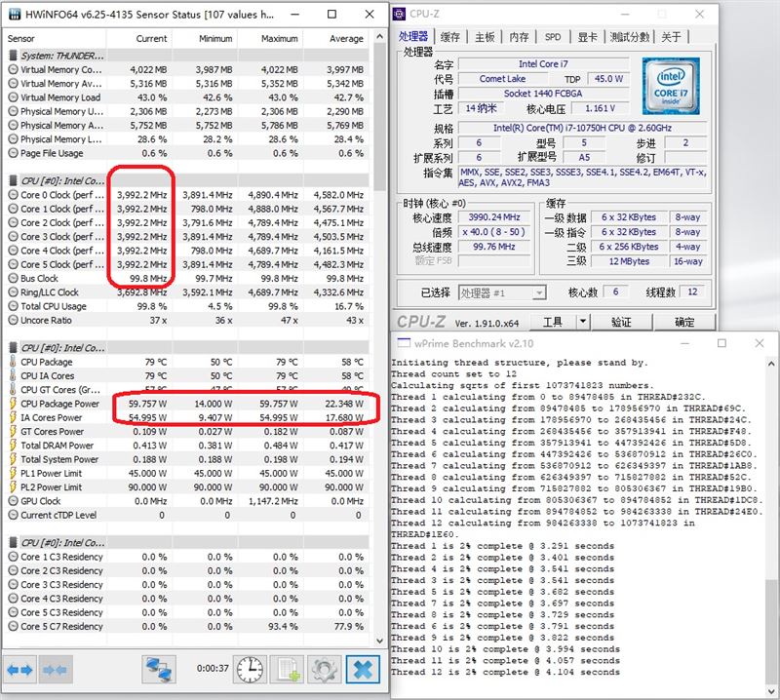Click the Maximum column header

point(271,38)
